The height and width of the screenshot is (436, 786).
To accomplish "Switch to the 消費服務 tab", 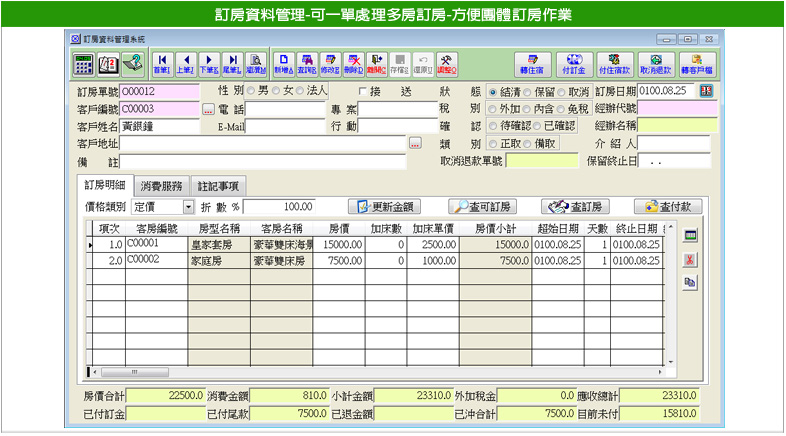I will coord(160,185).
